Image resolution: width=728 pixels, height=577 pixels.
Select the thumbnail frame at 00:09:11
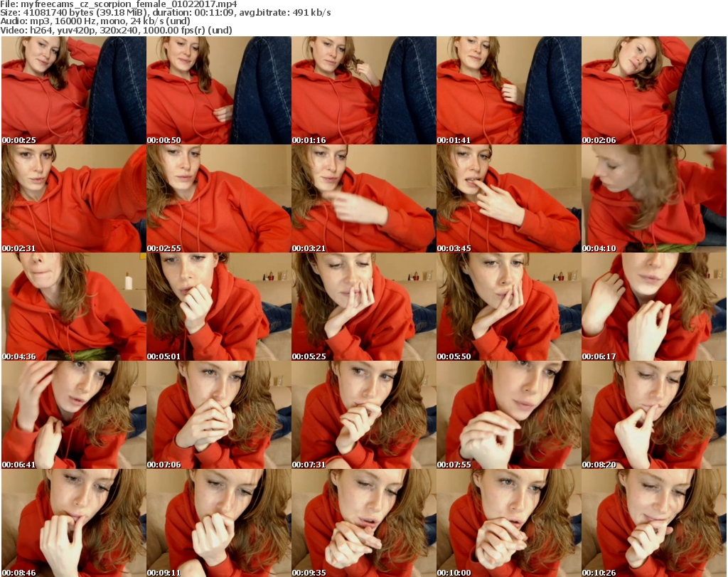(219, 523)
